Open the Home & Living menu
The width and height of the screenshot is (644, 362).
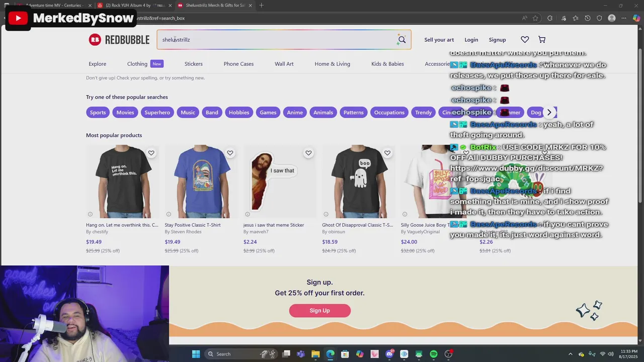(x=333, y=64)
